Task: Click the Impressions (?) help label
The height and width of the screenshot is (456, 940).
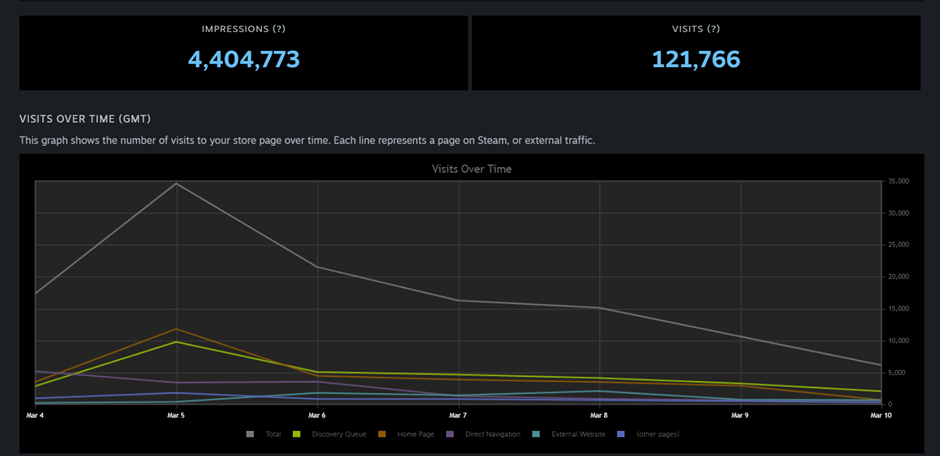Action: point(243,29)
